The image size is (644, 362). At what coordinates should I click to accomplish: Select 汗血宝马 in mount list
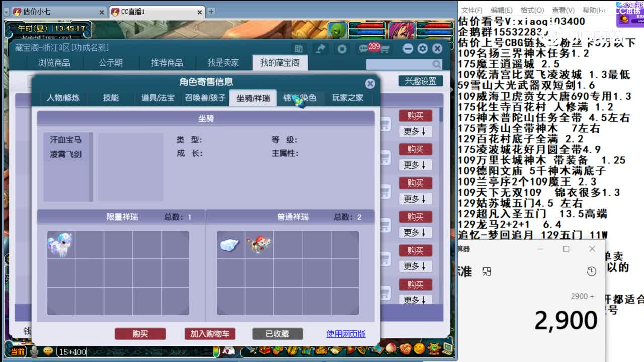point(65,140)
